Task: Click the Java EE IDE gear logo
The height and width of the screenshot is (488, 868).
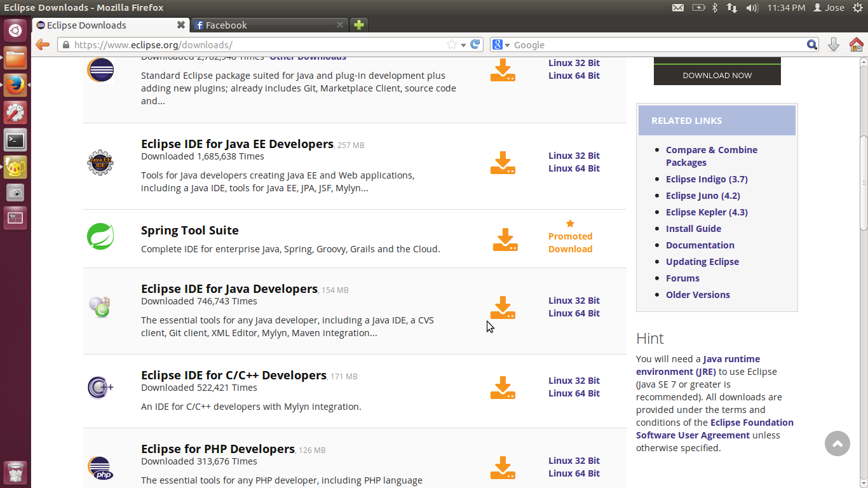Action: 100,163
